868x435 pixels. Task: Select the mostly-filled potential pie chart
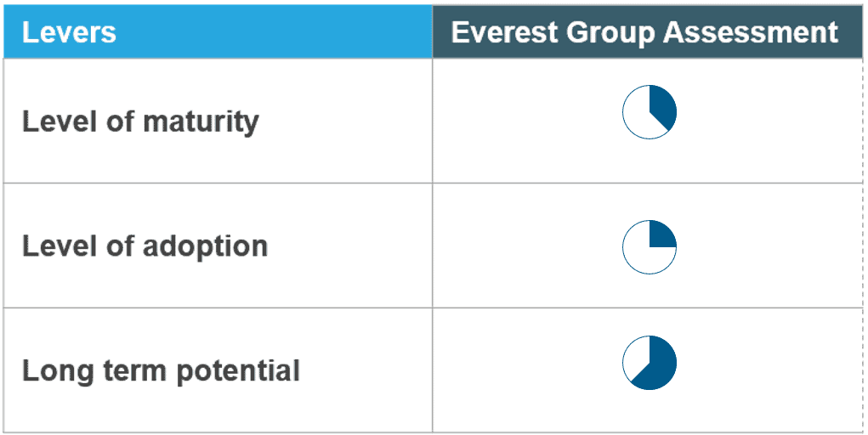pyautogui.click(x=650, y=363)
